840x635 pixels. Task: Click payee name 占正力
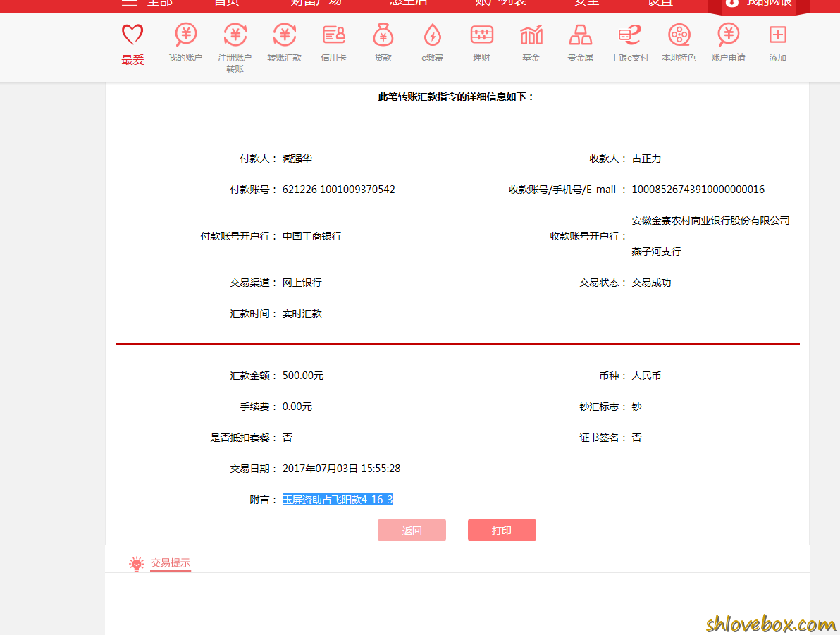pos(647,159)
